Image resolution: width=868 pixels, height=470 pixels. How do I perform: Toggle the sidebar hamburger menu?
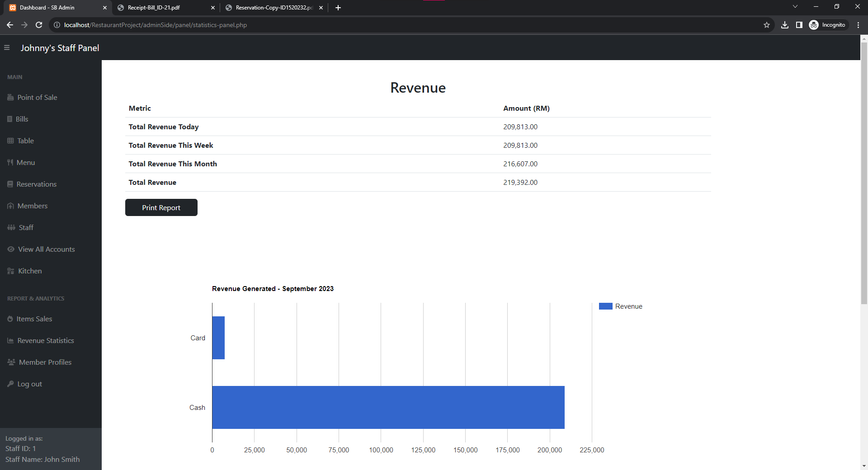(x=7, y=47)
